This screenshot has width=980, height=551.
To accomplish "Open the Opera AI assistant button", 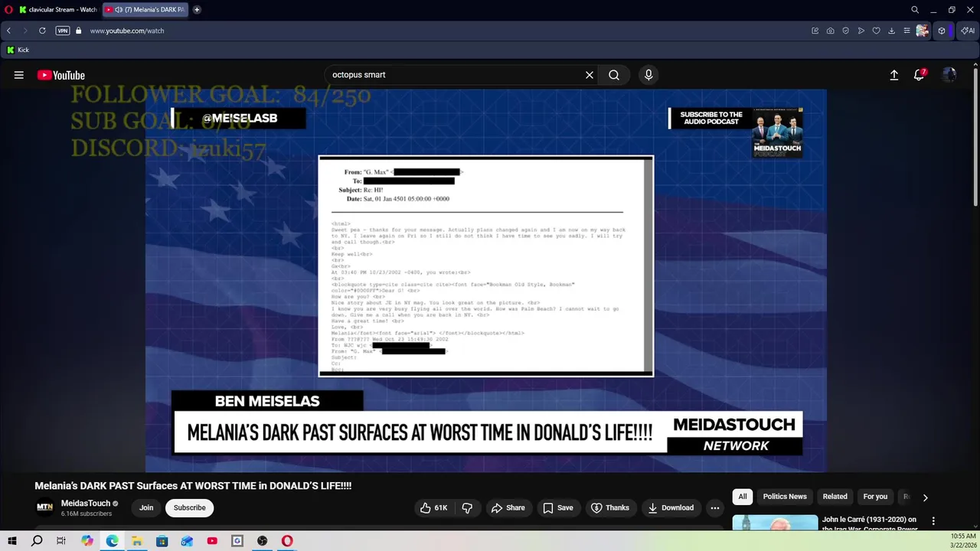I will click(x=969, y=31).
